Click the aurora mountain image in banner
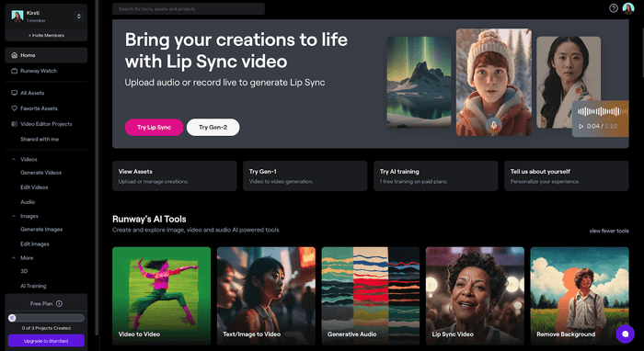644x351 pixels. 419,82
